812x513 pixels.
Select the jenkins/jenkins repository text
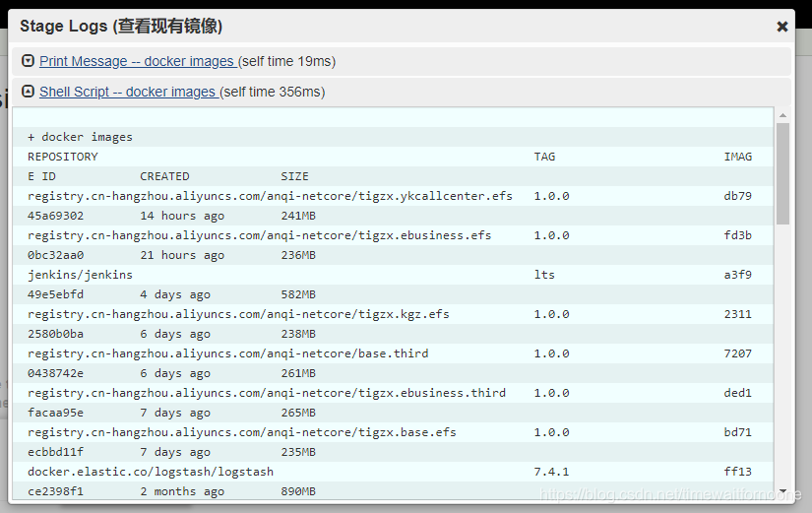(80, 275)
